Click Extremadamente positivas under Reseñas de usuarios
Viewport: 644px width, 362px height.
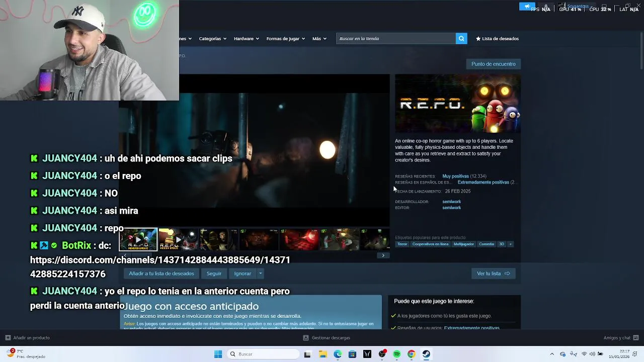pyautogui.click(x=471, y=328)
